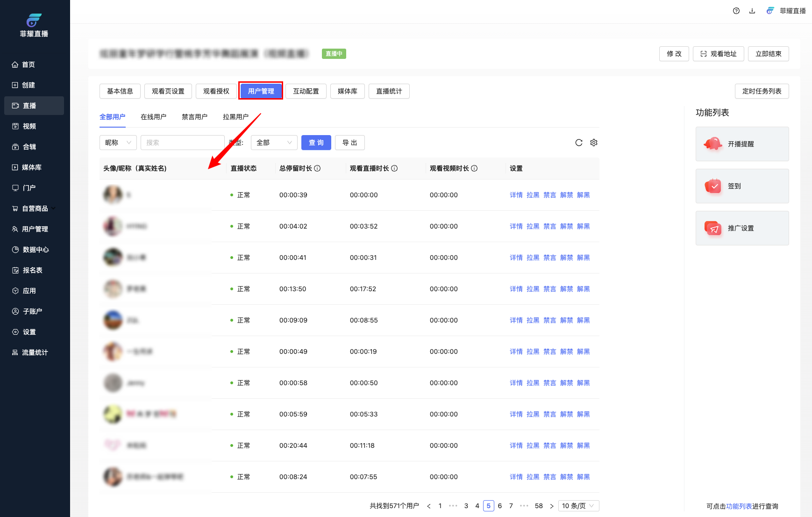Open the 开播提醒 feature card
Image resolution: width=812 pixels, height=517 pixels.
741,144
